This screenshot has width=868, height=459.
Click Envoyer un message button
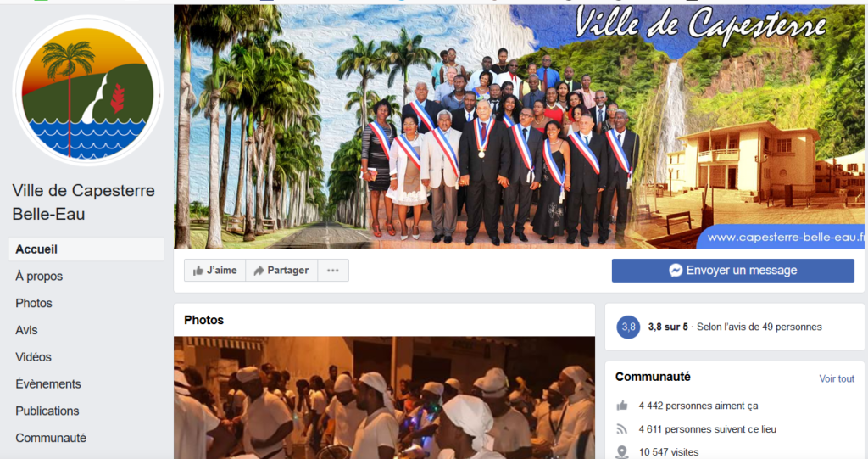click(x=733, y=271)
